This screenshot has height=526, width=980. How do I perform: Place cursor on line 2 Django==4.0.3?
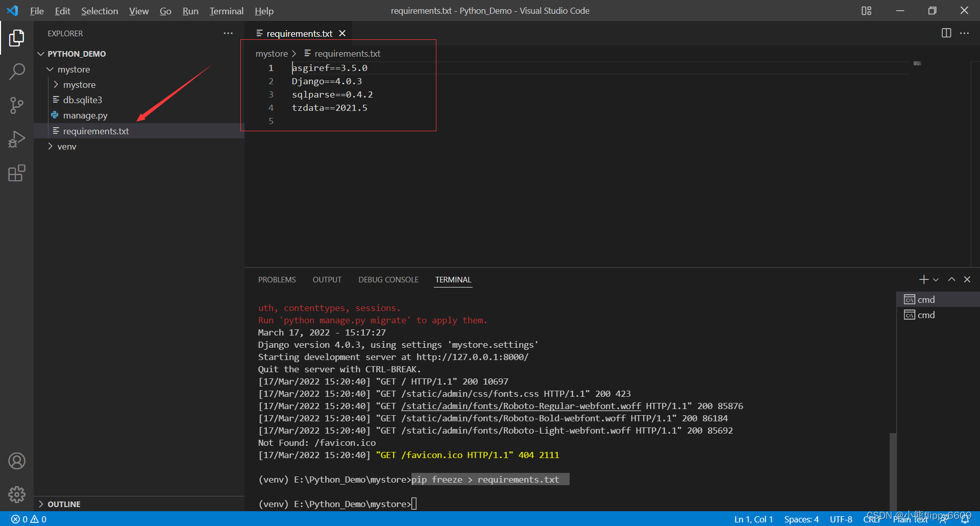coord(327,81)
